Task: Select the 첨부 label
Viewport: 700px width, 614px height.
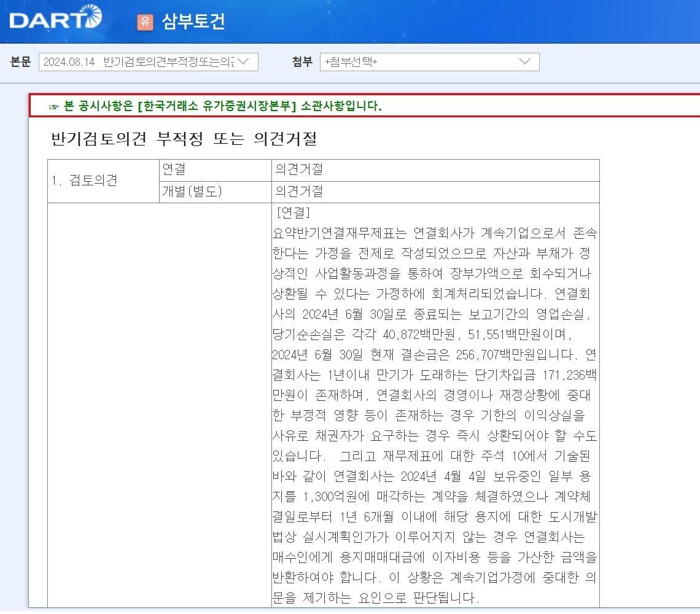Action: [x=301, y=62]
